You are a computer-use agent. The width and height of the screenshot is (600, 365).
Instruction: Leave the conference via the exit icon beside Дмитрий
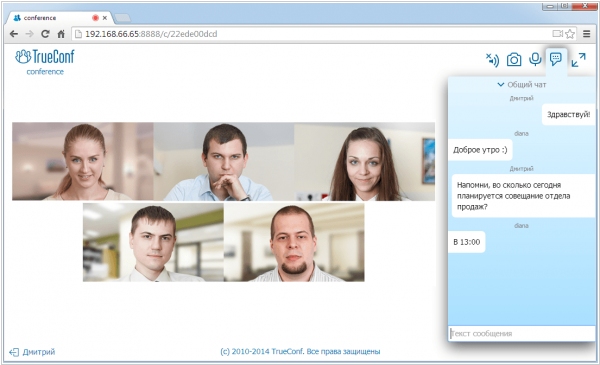[x=14, y=352]
